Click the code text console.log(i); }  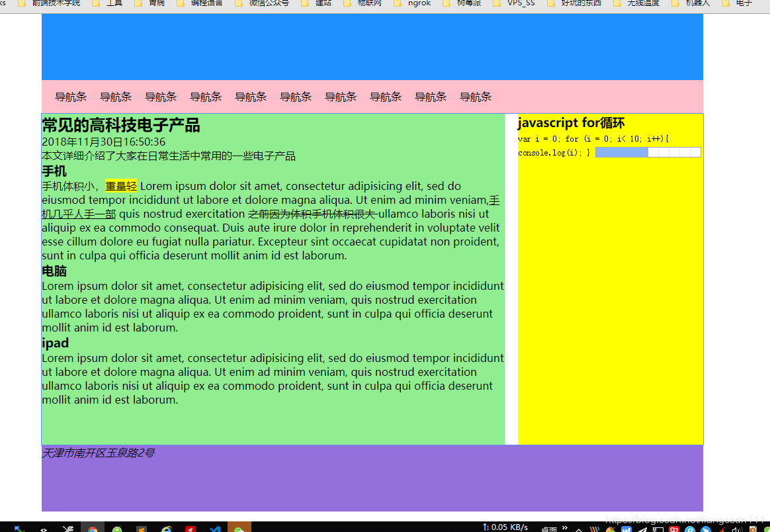click(x=554, y=153)
